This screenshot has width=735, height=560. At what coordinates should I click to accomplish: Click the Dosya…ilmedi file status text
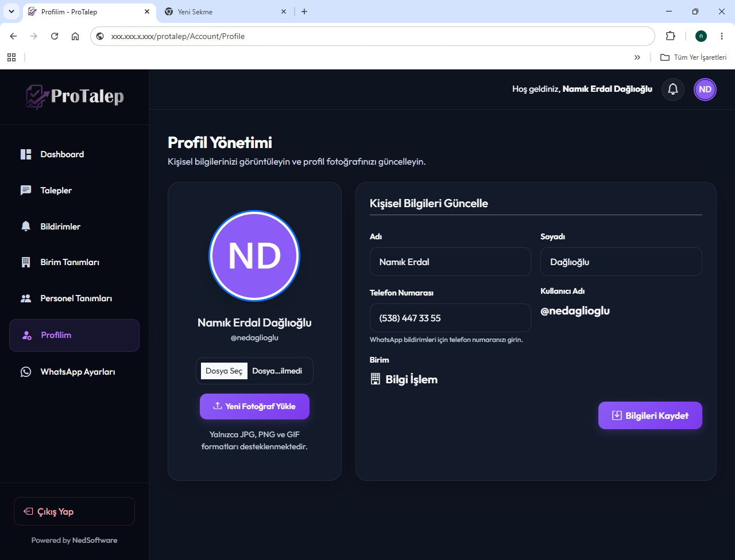tap(277, 371)
